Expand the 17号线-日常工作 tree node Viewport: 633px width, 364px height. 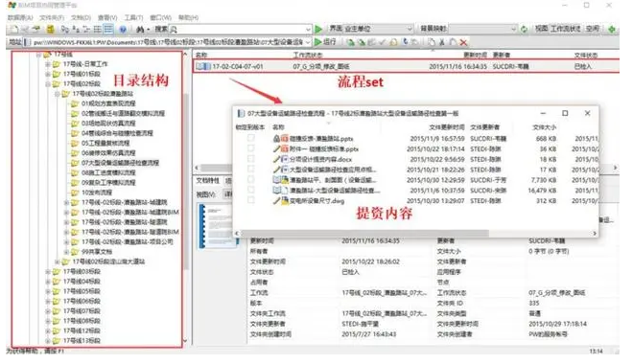point(48,64)
